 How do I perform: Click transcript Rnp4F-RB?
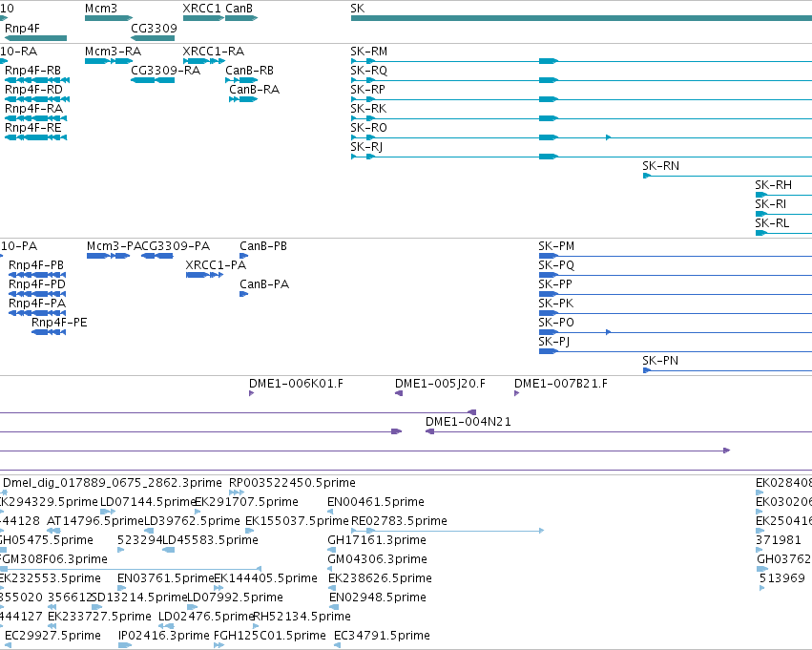[x=37, y=80]
